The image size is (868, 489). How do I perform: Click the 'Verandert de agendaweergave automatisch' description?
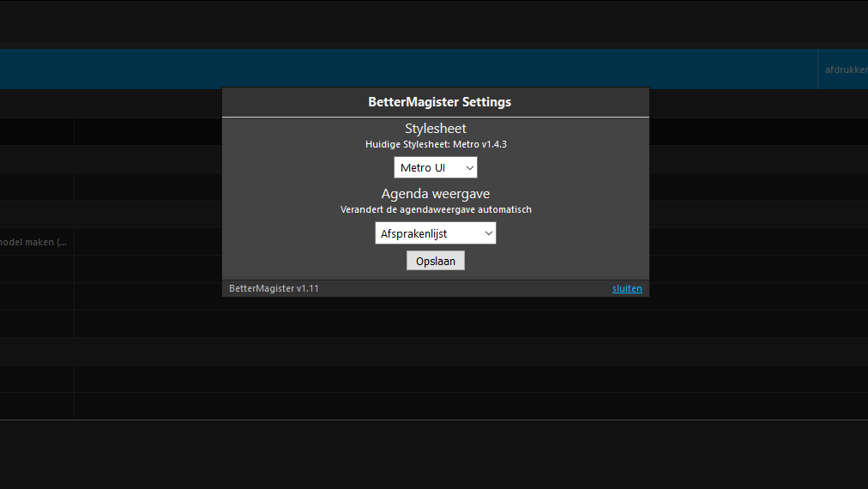(x=436, y=209)
